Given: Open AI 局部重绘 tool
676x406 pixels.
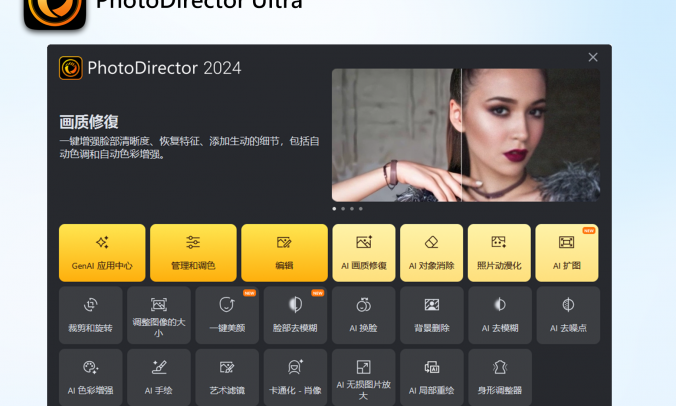Looking at the screenshot, I should click(x=432, y=378).
